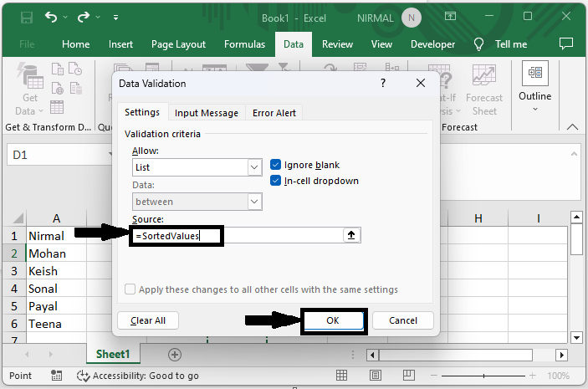This screenshot has height=389, width=588.
Task: Open the Insert ribbon tab
Action: point(120,44)
